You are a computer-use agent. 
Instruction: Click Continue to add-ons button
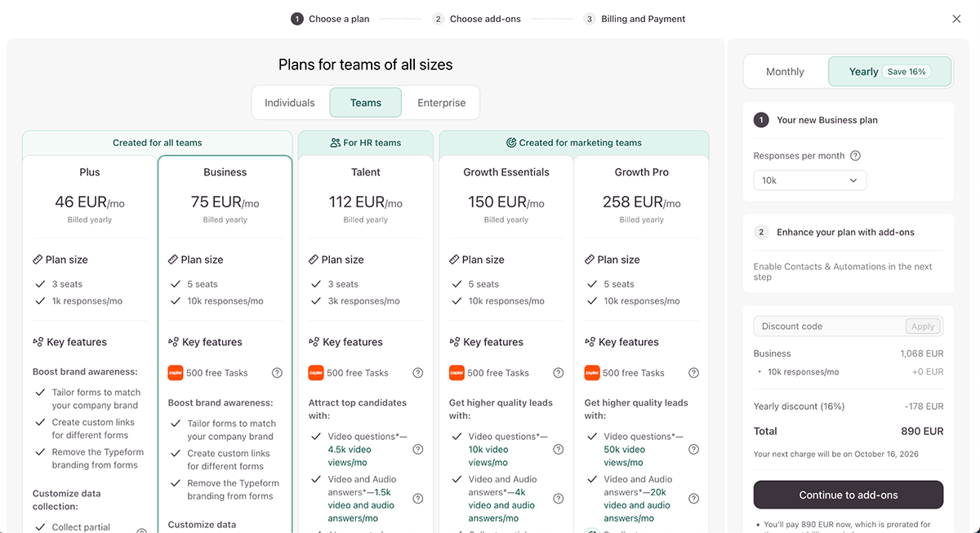[x=848, y=495]
